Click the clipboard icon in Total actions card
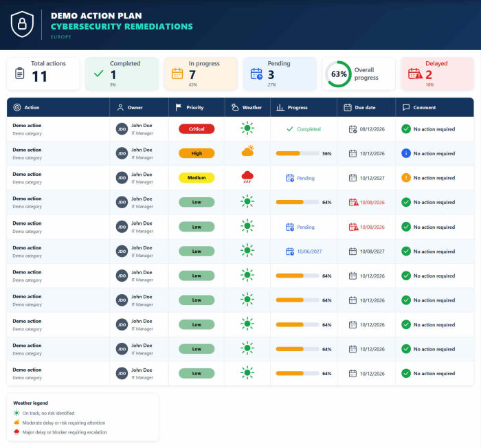Screen dimensions: 481x448 20,74
